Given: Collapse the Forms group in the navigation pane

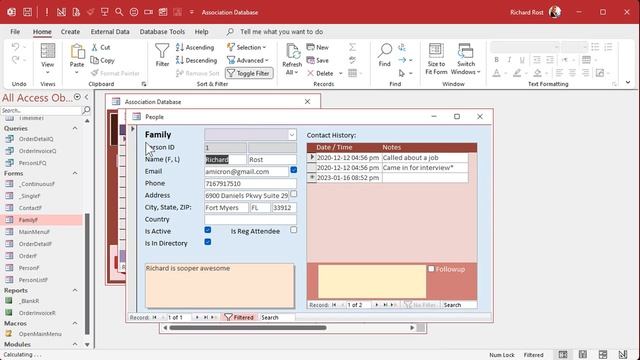Looking at the screenshot, I should pos(75,173).
